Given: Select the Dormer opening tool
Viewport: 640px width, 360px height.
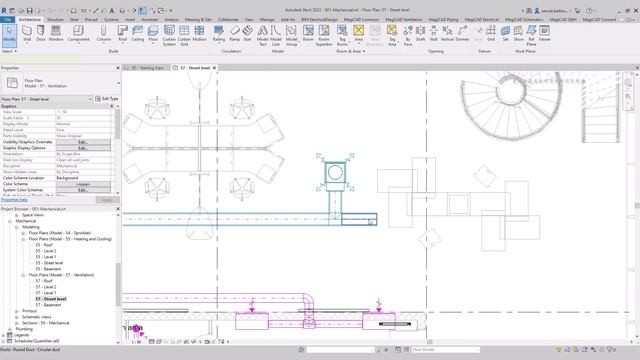Looking at the screenshot, I should (x=462, y=33).
